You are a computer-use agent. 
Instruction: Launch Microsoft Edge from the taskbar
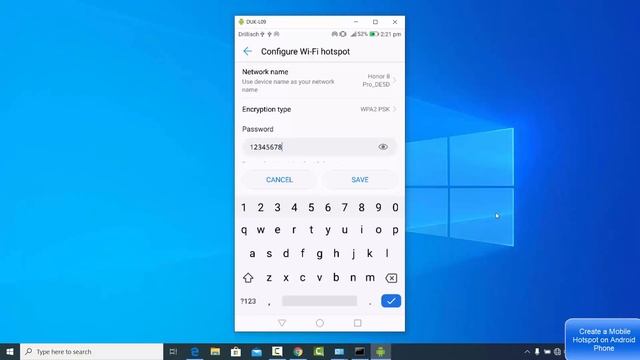[195, 351]
